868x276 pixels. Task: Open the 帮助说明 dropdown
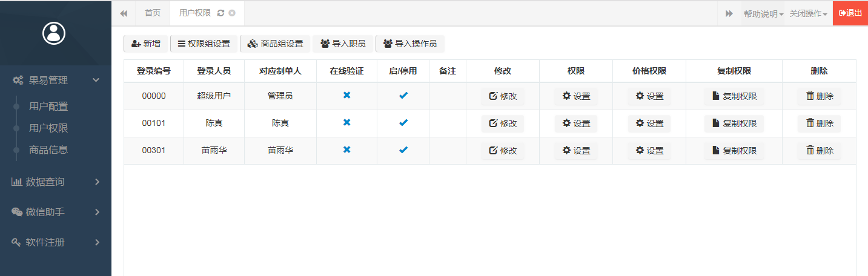[x=763, y=13]
